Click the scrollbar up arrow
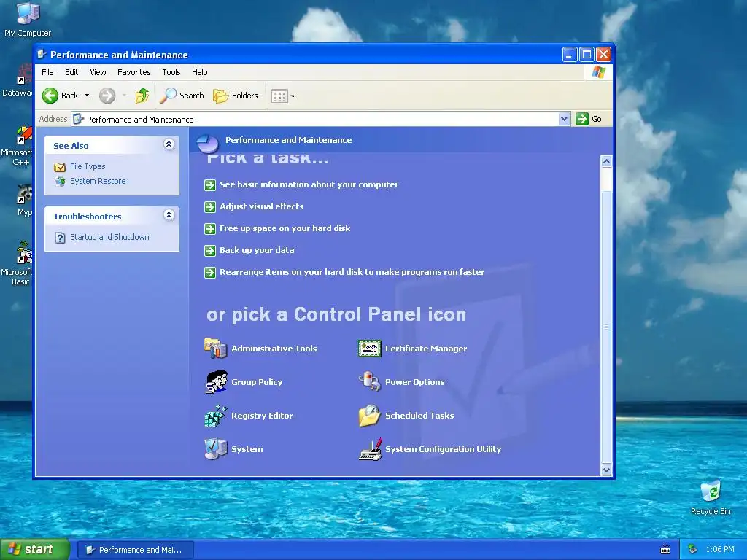This screenshot has height=560, width=747. pyautogui.click(x=606, y=161)
